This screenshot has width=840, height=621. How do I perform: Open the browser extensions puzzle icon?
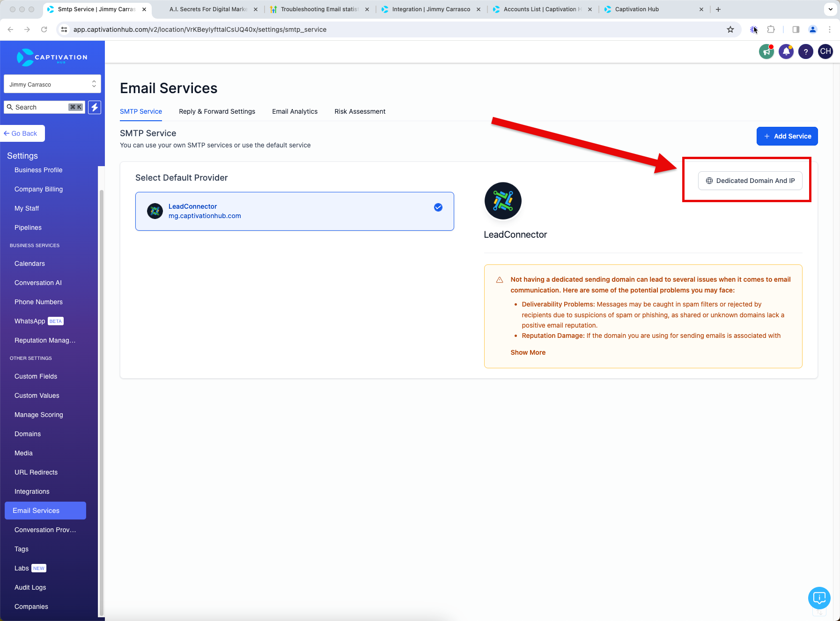[771, 29]
